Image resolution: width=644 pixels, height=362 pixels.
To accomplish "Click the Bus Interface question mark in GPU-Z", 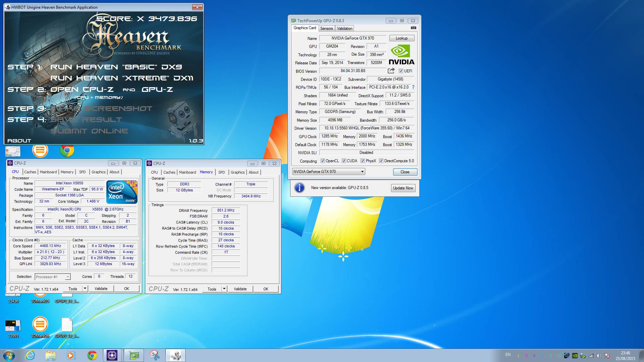I will [x=413, y=87].
